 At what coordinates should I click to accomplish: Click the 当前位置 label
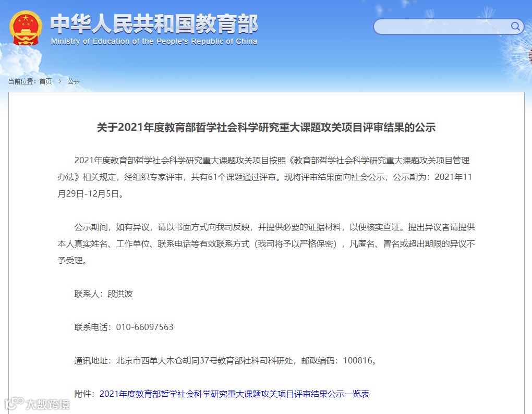(x=21, y=81)
